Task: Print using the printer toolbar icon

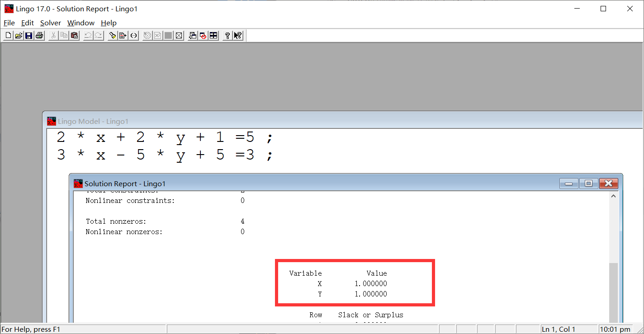Action: pos(39,36)
